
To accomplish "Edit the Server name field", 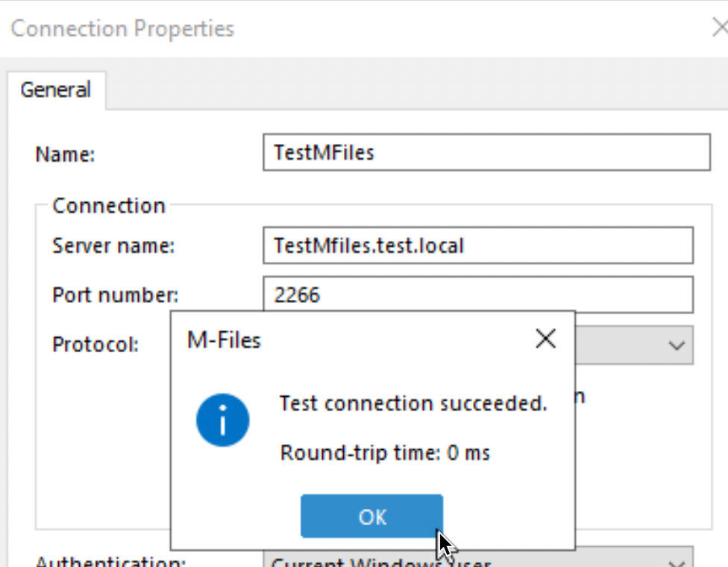I will tap(478, 245).
